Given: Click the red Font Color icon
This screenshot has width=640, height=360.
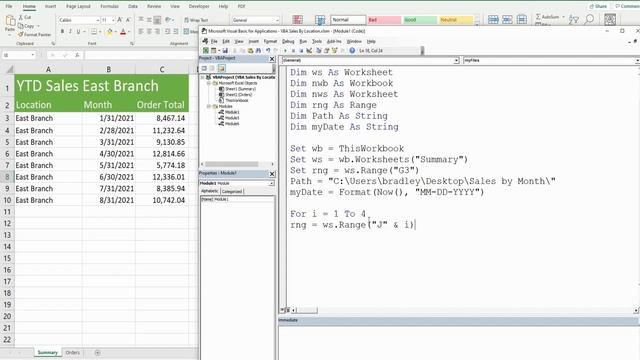Looking at the screenshot, I should point(123,32).
